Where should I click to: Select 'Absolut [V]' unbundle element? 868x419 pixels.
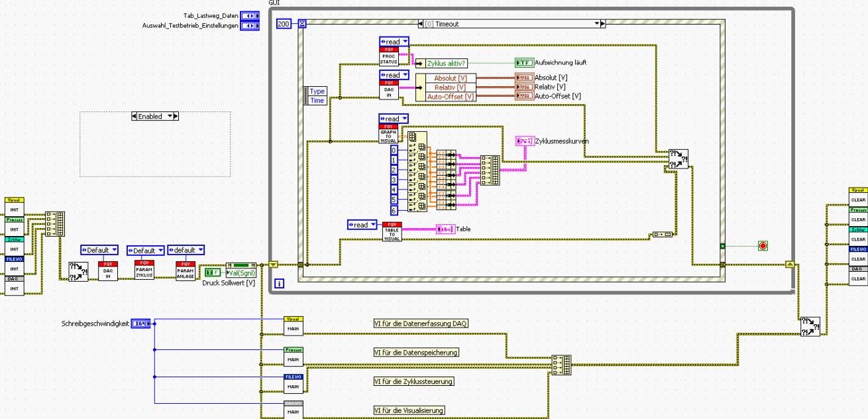click(450, 78)
